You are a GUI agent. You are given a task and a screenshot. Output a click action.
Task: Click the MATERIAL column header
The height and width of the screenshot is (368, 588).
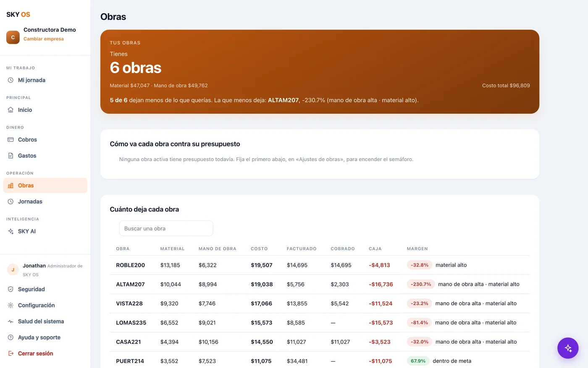pyautogui.click(x=172, y=249)
